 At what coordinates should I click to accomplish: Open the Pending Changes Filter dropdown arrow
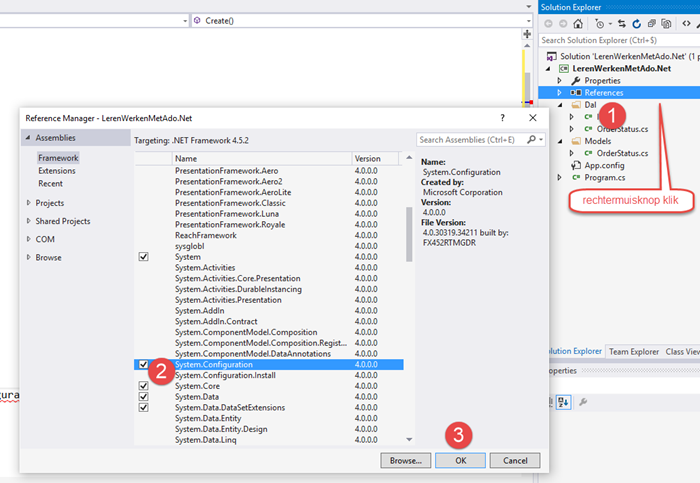point(610,24)
